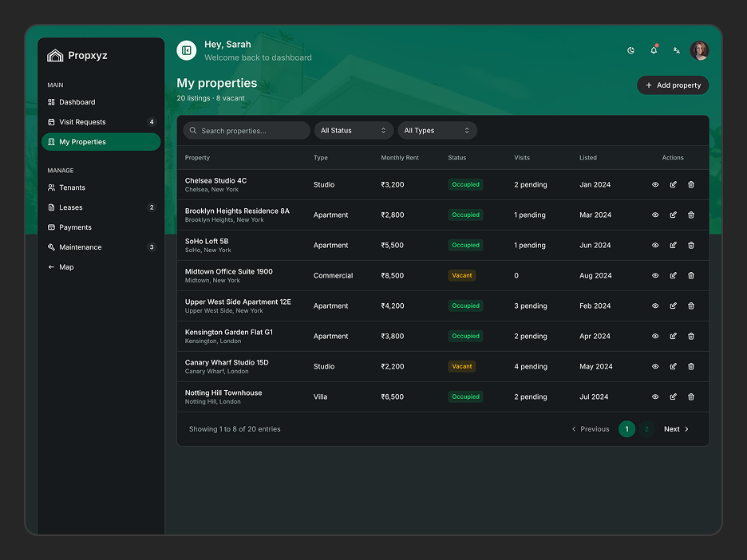
Task: Open Map in sidebar
Action: pyautogui.click(x=101, y=267)
